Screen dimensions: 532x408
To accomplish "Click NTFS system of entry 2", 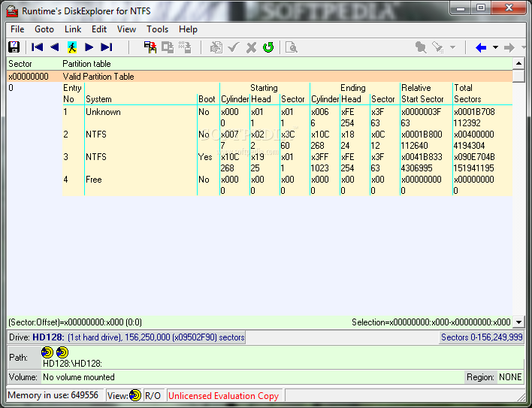I will 96,134.
